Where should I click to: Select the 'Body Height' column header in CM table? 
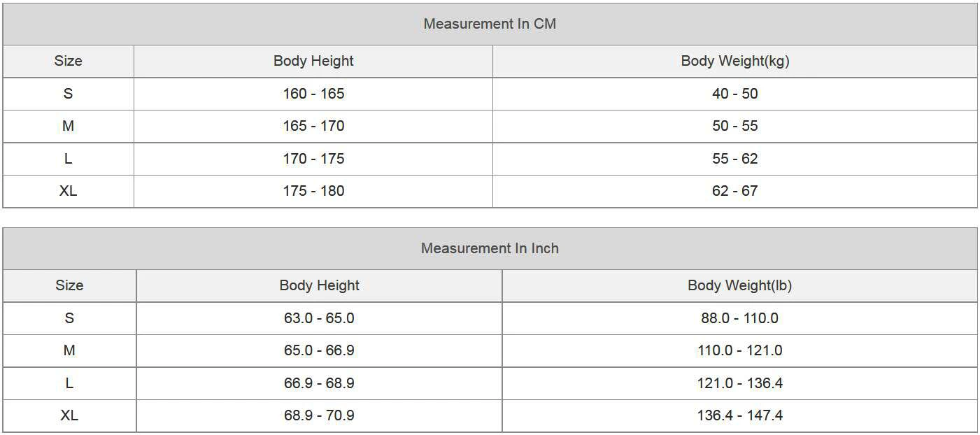[313, 61]
